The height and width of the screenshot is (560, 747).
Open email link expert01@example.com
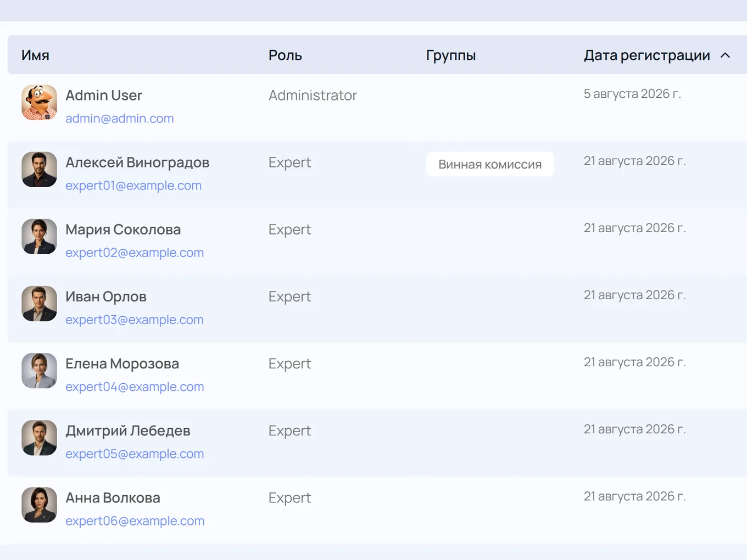click(133, 186)
